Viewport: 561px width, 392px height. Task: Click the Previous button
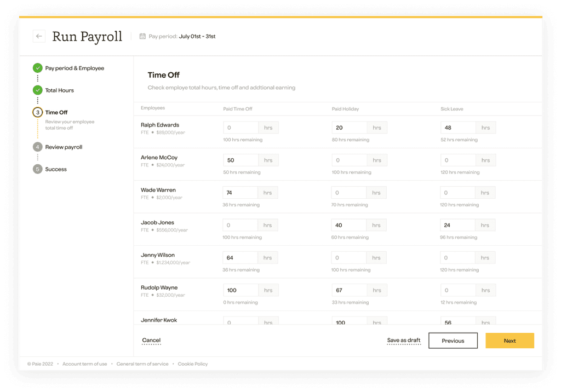click(453, 340)
